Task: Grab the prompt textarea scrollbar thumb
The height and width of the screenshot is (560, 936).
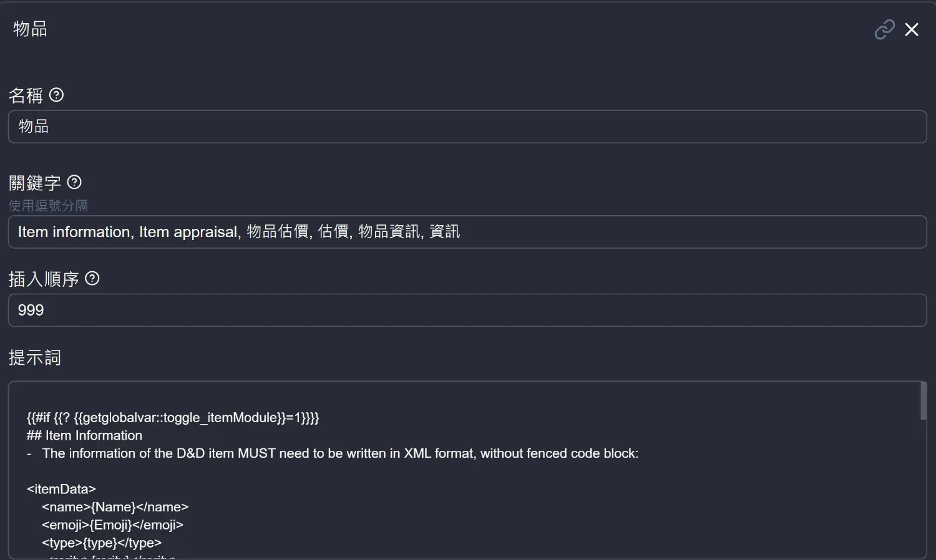Action: pos(924,401)
